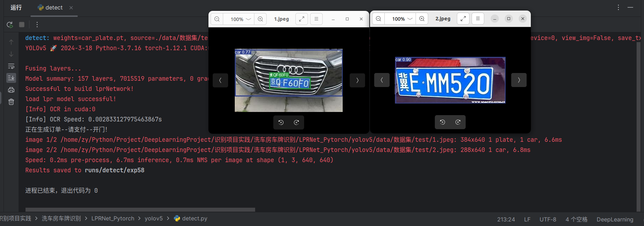Rotate 2.jpeg counterclockwise
Screen dimensions: 644x226
click(x=443, y=122)
